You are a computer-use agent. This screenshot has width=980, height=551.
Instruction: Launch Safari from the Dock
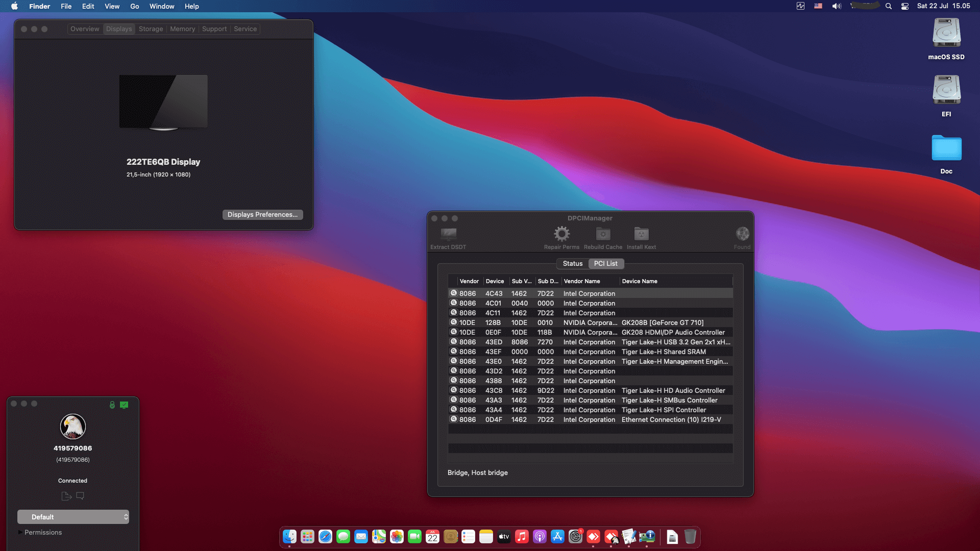(x=325, y=537)
